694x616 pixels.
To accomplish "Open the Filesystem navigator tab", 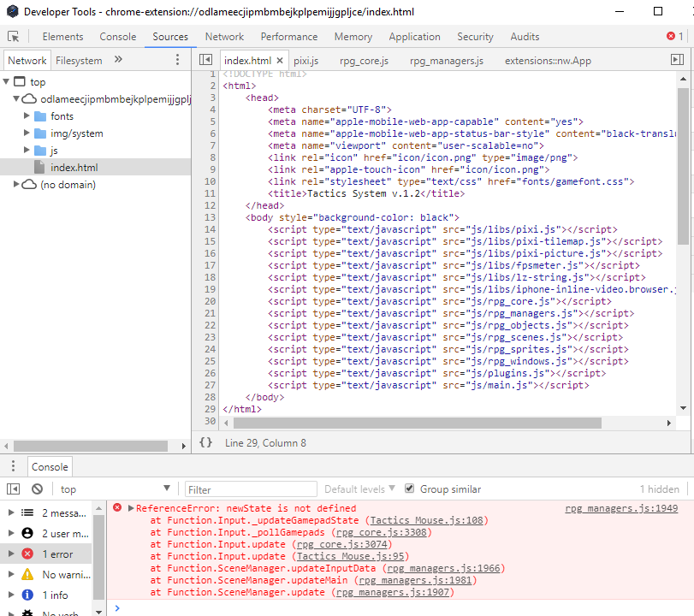I will click(x=79, y=61).
